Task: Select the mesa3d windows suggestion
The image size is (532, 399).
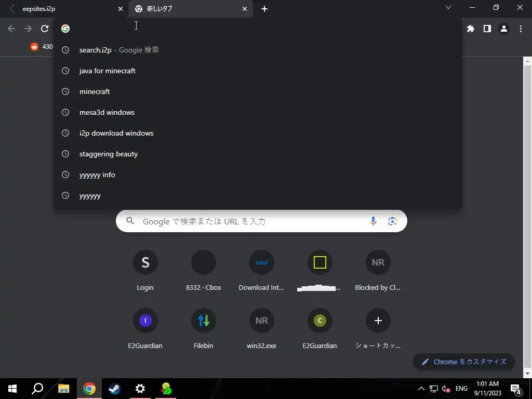Action: [258, 112]
